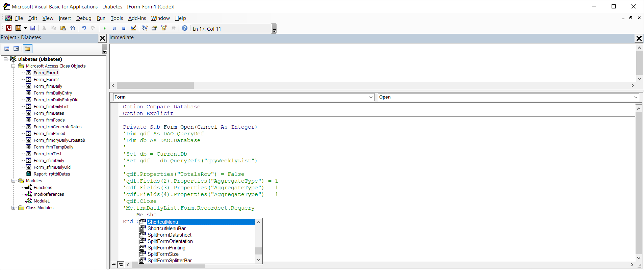Open Standard toolbar options arrow

pyautogui.click(x=274, y=29)
